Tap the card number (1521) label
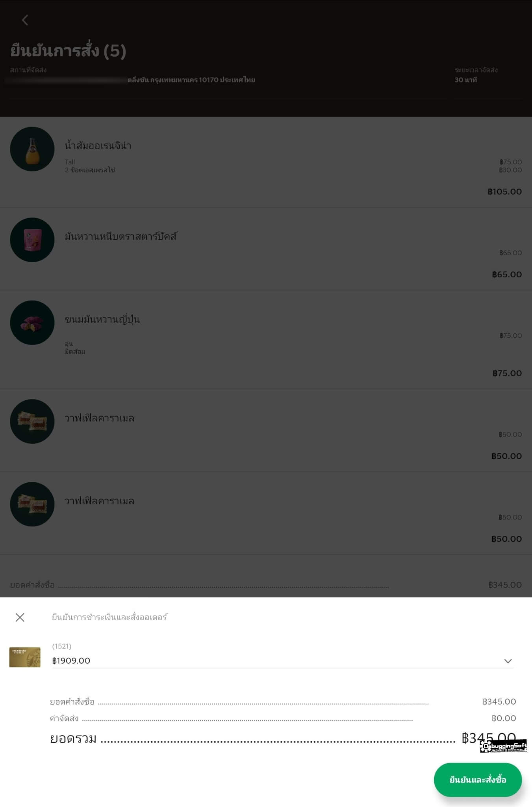532x807 pixels. coord(62,646)
